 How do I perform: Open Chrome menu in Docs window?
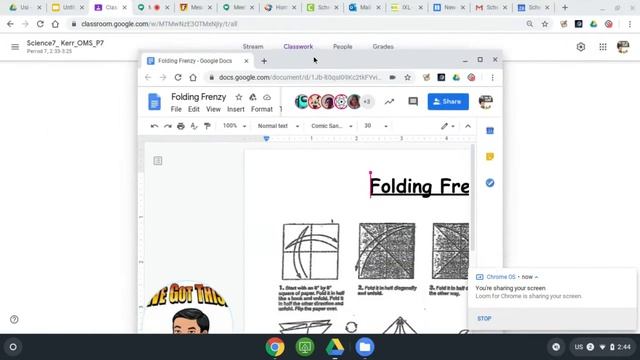[493, 77]
